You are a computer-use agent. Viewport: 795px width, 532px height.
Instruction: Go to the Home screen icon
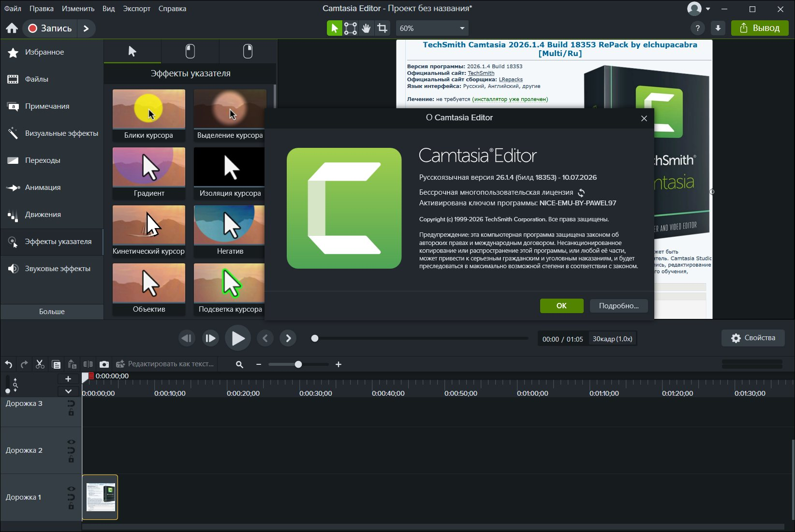(x=12, y=28)
